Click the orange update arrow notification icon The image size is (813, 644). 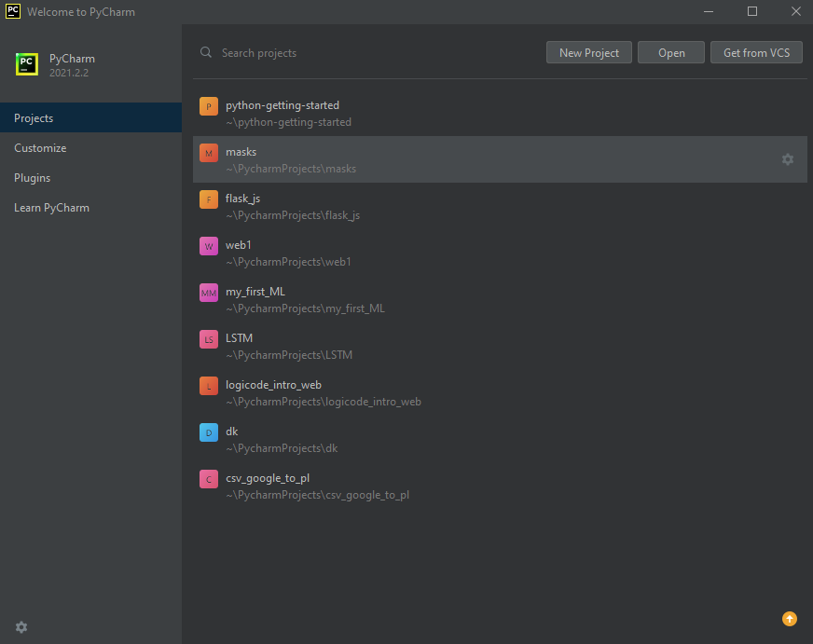[x=790, y=619]
